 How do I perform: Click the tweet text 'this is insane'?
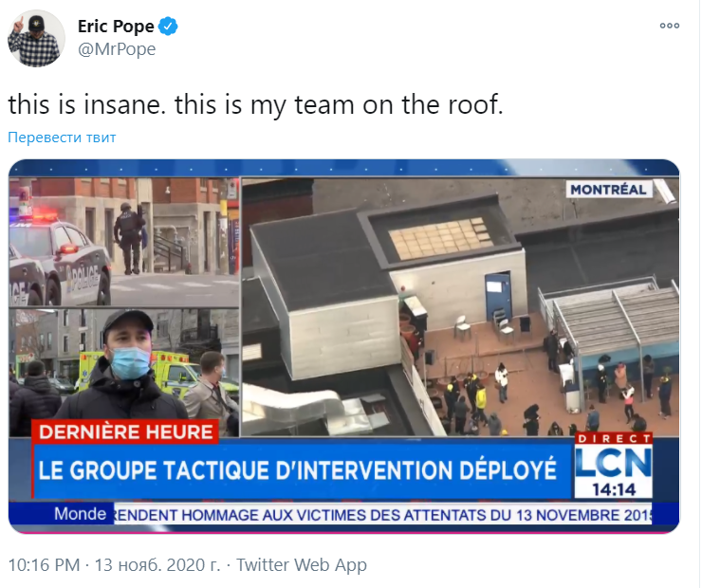(84, 104)
